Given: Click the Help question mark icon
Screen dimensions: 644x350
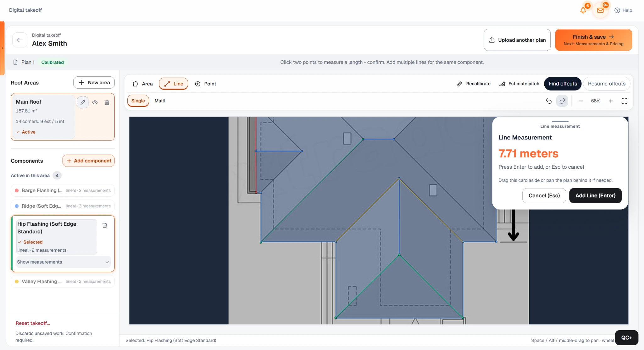Looking at the screenshot, I should 617,10.
